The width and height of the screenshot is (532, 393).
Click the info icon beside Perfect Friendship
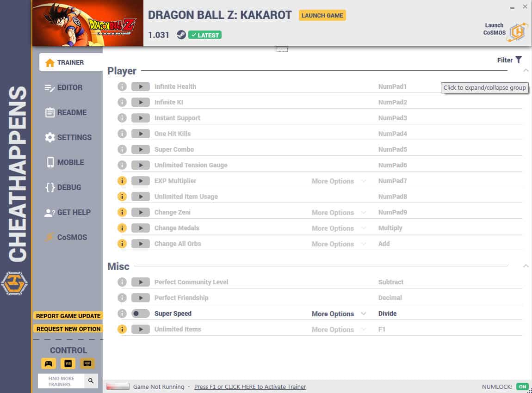pos(122,298)
